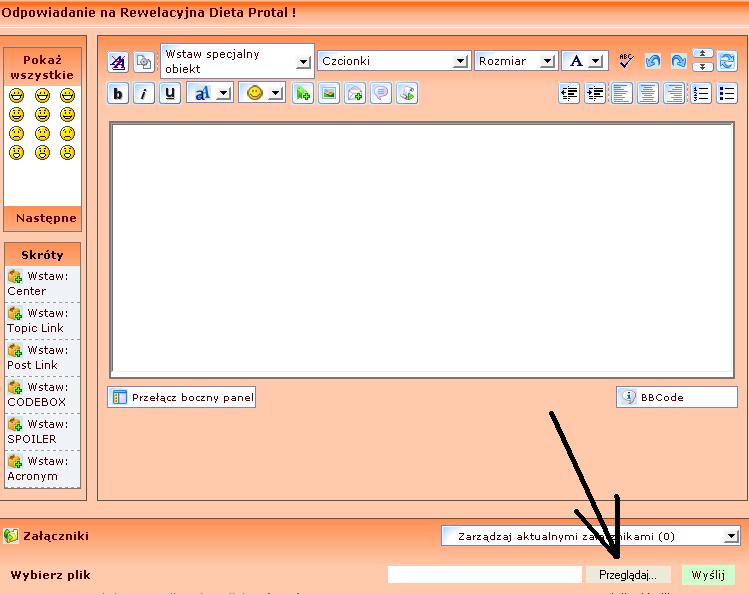
Task: Click inside the large message text area
Action: click(421, 250)
